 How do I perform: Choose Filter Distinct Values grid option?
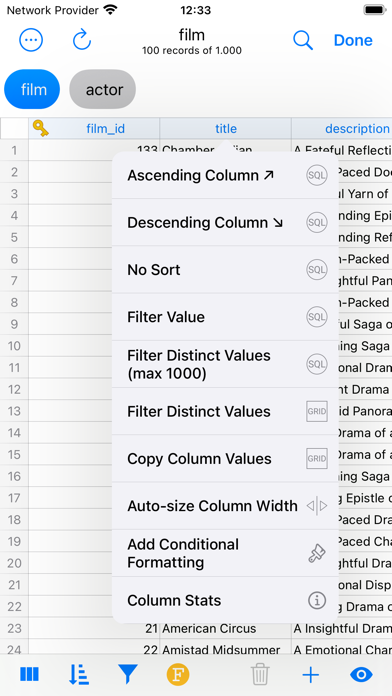coord(225,411)
